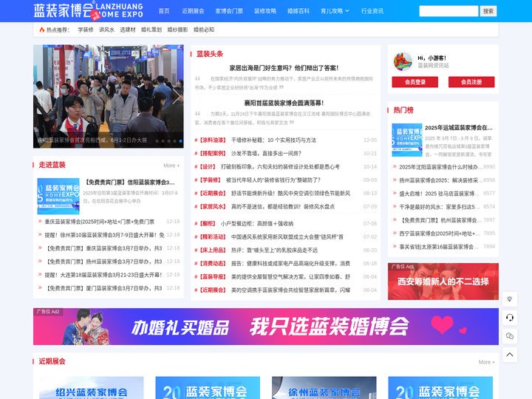Select the active blue carousel indicator dot
This screenshot has height=399, width=532.
pos(180,141)
